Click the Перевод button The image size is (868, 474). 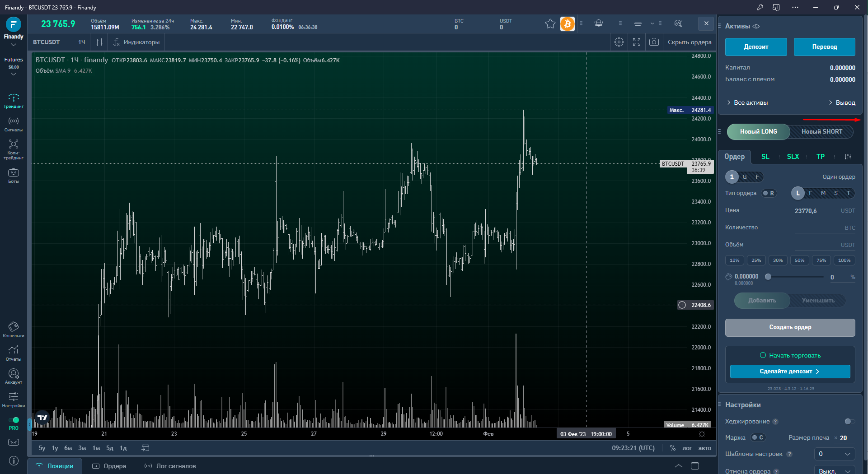point(825,47)
